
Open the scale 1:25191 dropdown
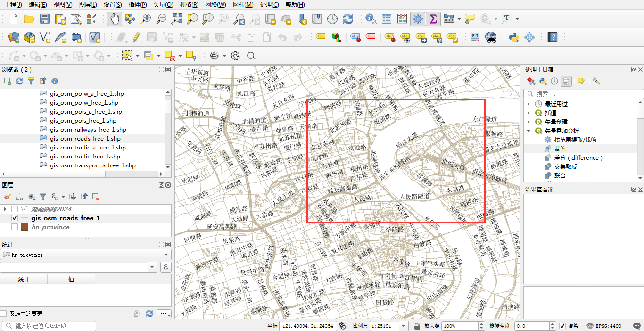(x=404, y=326)
